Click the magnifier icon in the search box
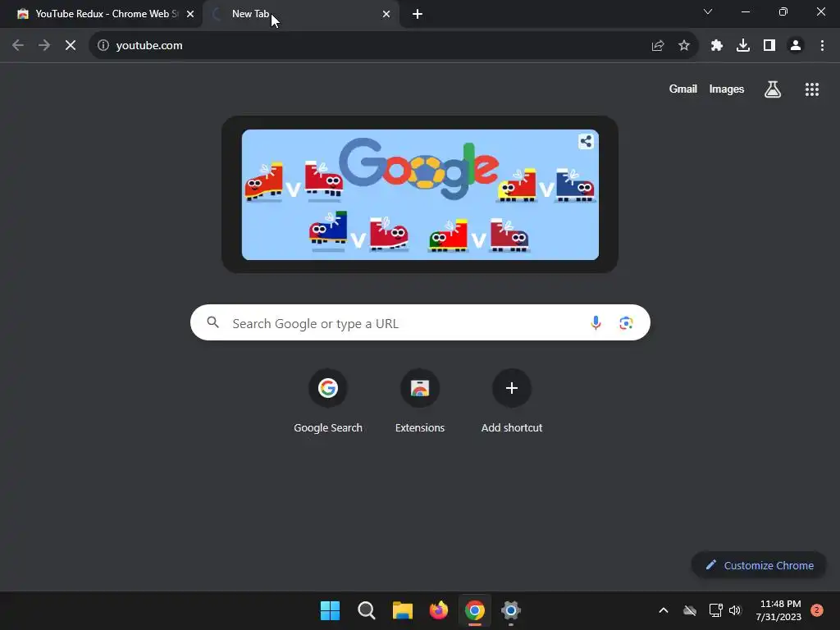The image size is (840, 630). [x=212, y=322]
